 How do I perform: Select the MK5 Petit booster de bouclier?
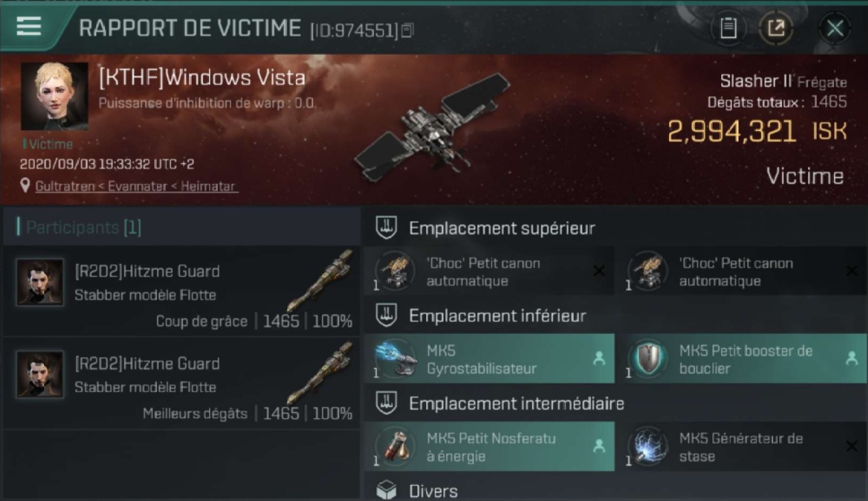[x=742, y=359]
